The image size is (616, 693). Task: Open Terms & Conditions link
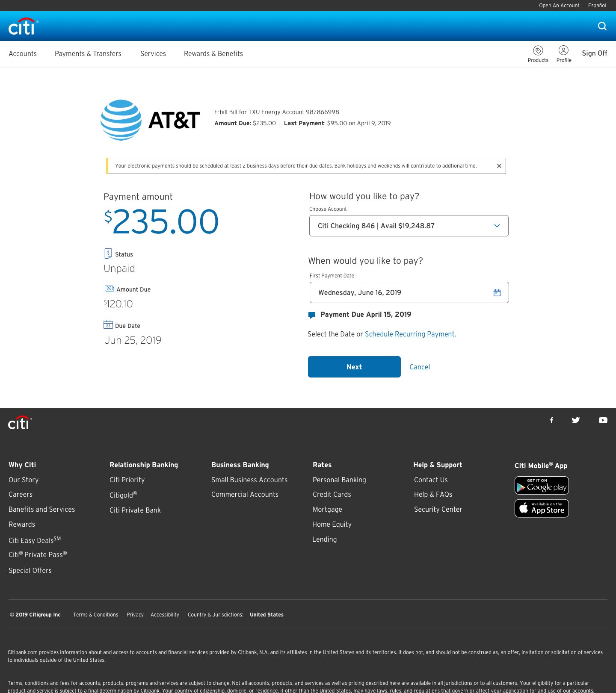pyautogui.click(x=96, y=615)
